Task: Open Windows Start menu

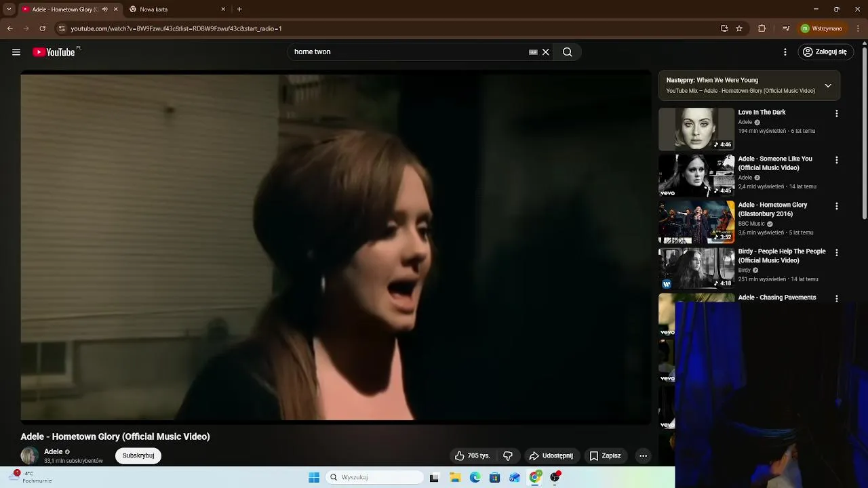Action: [314, 478]
